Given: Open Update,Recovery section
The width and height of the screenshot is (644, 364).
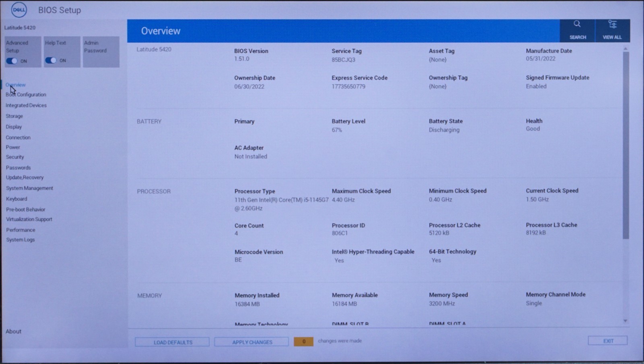Looking at the screenshot, I should 25,177.
